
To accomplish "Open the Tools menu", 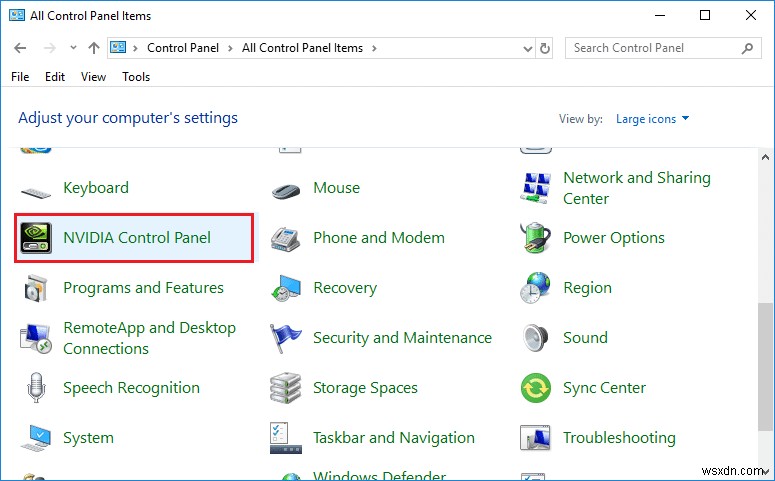I will (136, 77).
